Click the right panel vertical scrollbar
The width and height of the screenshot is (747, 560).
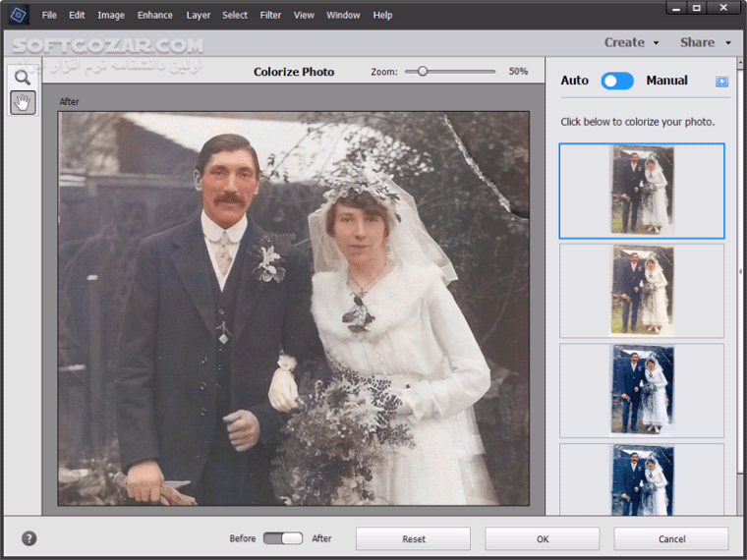tap(740, 271)
